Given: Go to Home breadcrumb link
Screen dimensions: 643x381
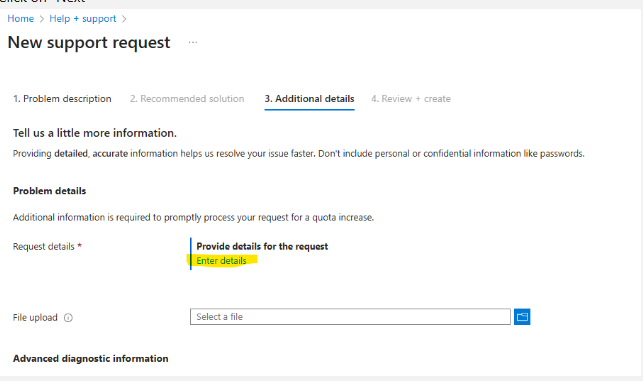Looking at the screenshot, I should click(21, 18).
